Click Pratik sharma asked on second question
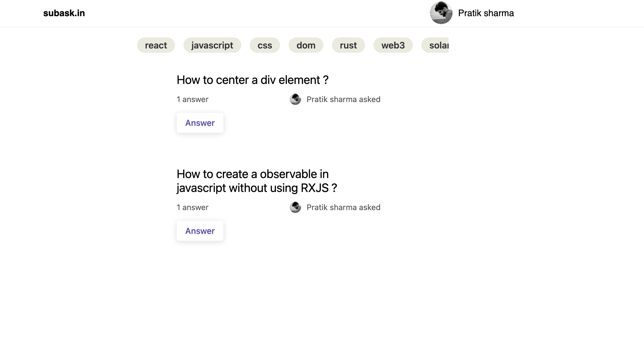Image resolution: width=644 pixels, height=355 pixels. [x=343, y=207]
